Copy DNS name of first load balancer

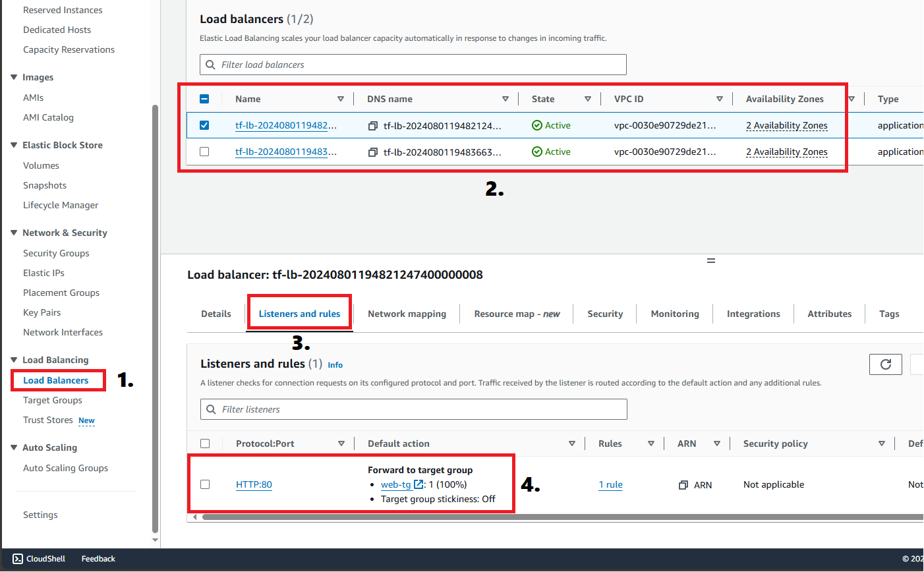[372, 126]
